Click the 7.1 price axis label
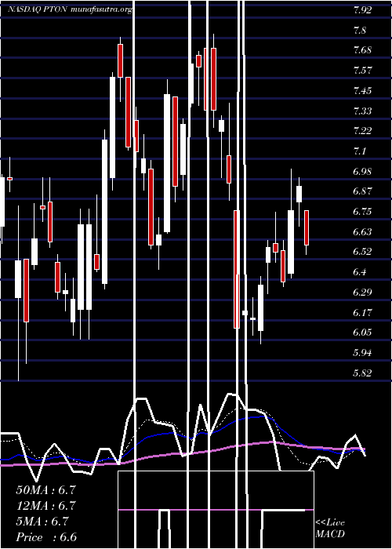This screenshot has height=549, width=392. 360,151
